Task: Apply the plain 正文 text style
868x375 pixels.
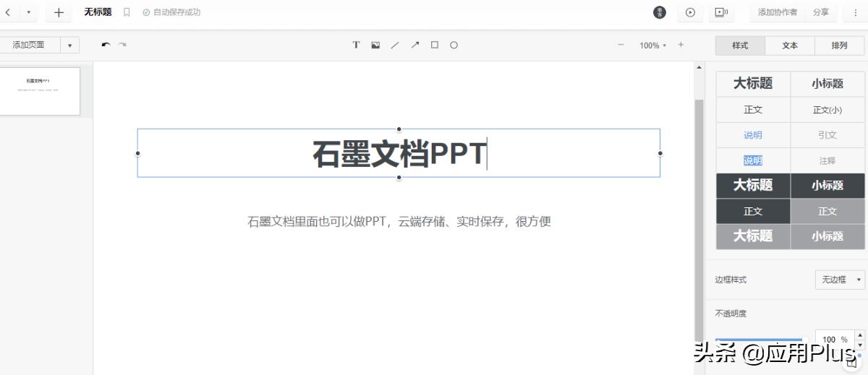Action: tap(753, 110)
